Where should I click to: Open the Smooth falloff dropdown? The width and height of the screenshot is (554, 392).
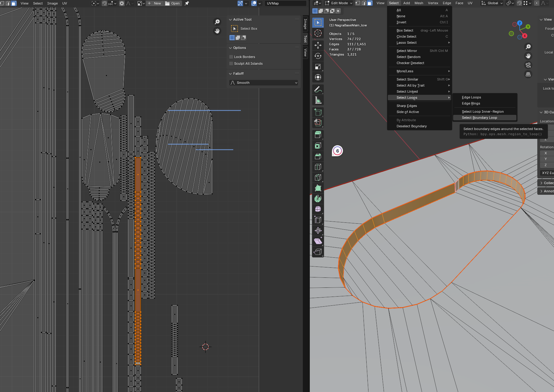[264, 83]
